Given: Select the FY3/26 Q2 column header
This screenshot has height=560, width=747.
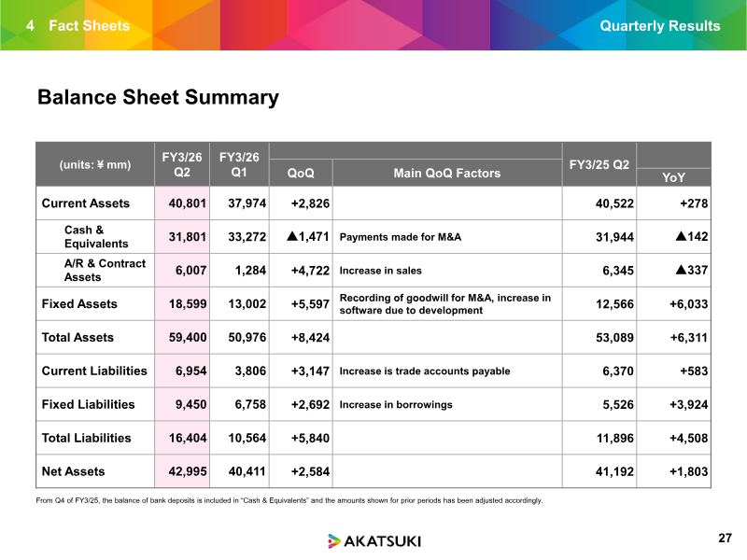Looking at the screenshot, I should click(x=183, y=164).
